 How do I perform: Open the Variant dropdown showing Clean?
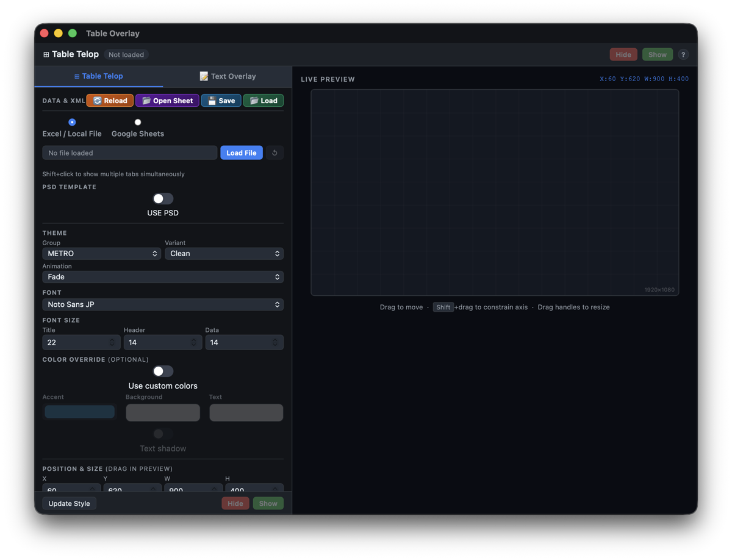(x=224, y=254)
